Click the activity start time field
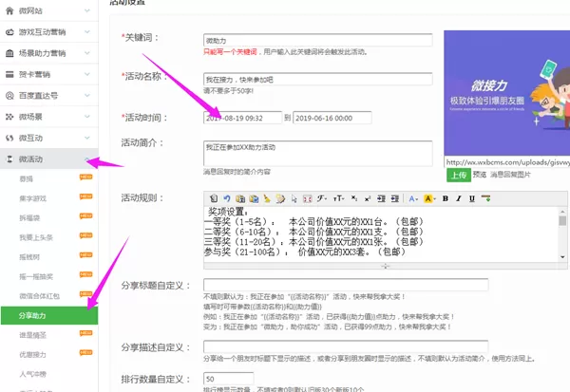This screenshot has width=570, height=392. tap(242, 118)
